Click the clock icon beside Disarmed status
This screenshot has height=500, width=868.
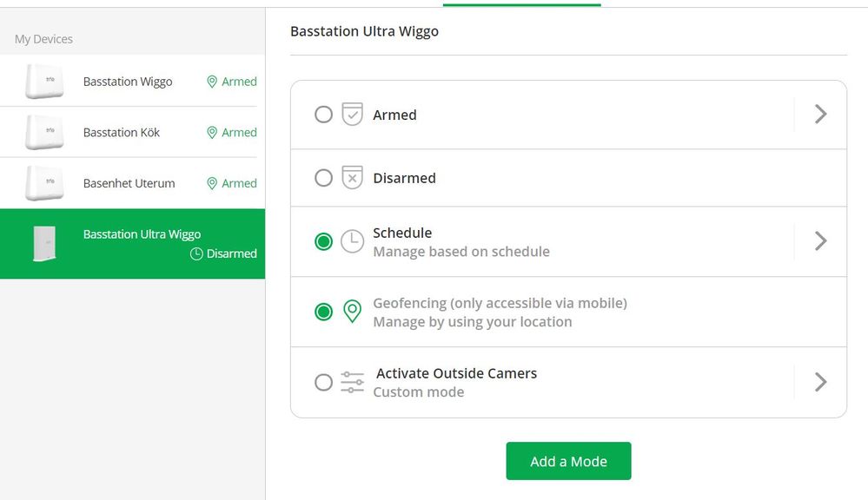(196, 253)
